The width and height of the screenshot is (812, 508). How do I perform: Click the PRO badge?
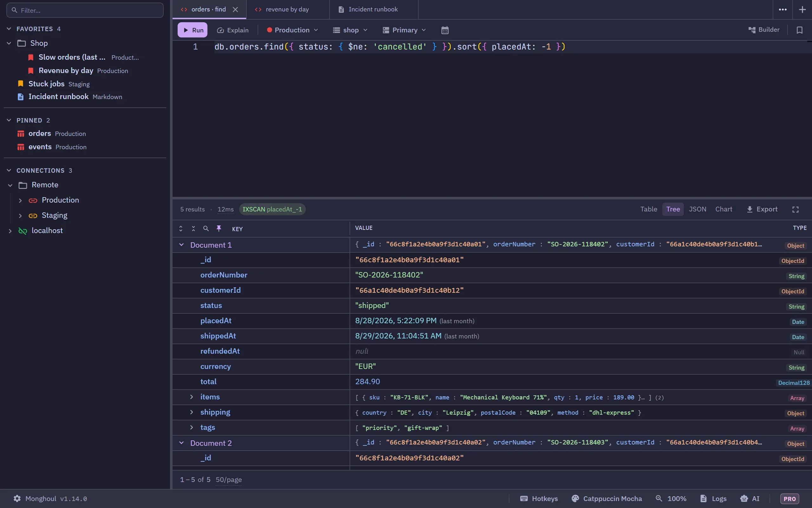point(789,499)
